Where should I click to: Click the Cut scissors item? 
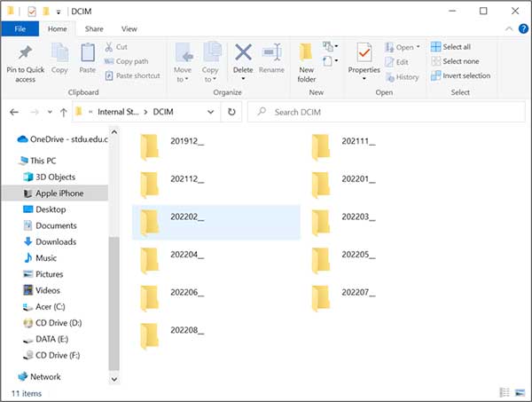click(x=116, y=47)
